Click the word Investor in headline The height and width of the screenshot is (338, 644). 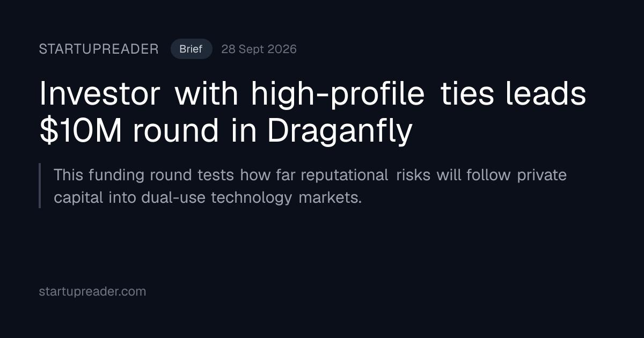[x=100, y=94]
